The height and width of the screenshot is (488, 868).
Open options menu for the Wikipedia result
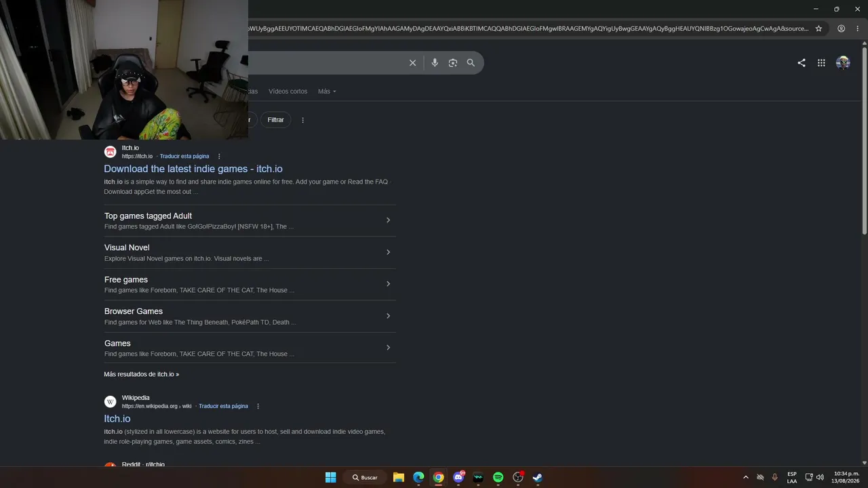coord(258,407)
